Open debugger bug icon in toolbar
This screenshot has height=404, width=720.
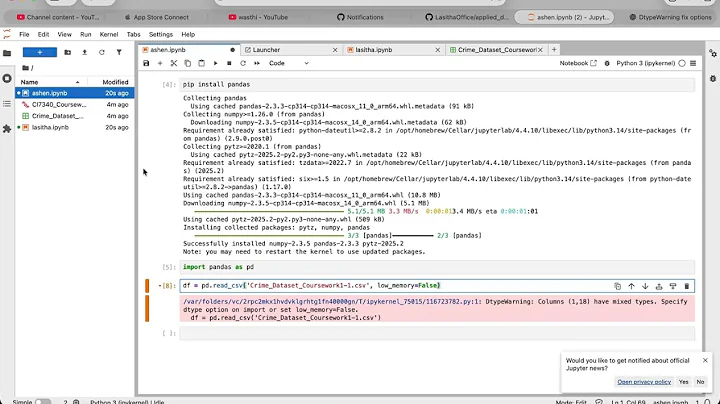(x=607, y=63)
